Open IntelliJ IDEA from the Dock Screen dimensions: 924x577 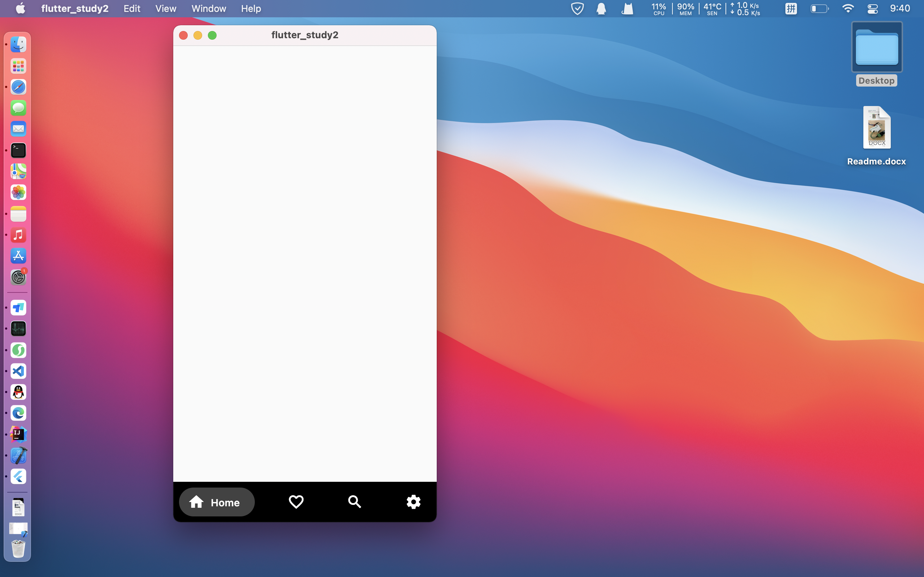click(x=18, y=434)
